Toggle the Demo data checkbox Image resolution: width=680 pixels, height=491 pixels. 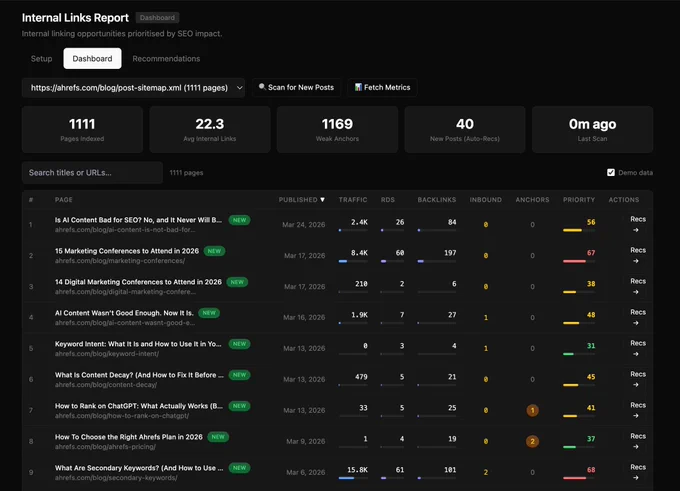[611, 173]
